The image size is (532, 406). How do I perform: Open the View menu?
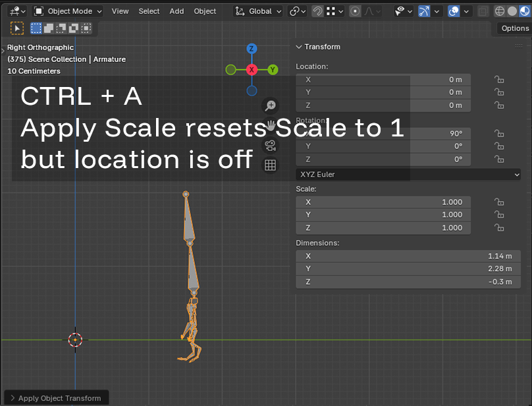point(120,12)
